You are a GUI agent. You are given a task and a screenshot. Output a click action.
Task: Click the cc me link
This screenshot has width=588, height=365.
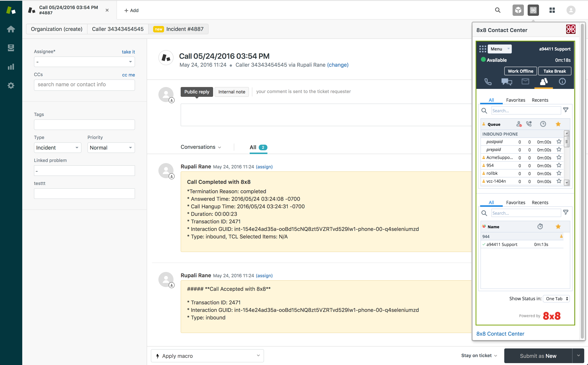(128, 75)
